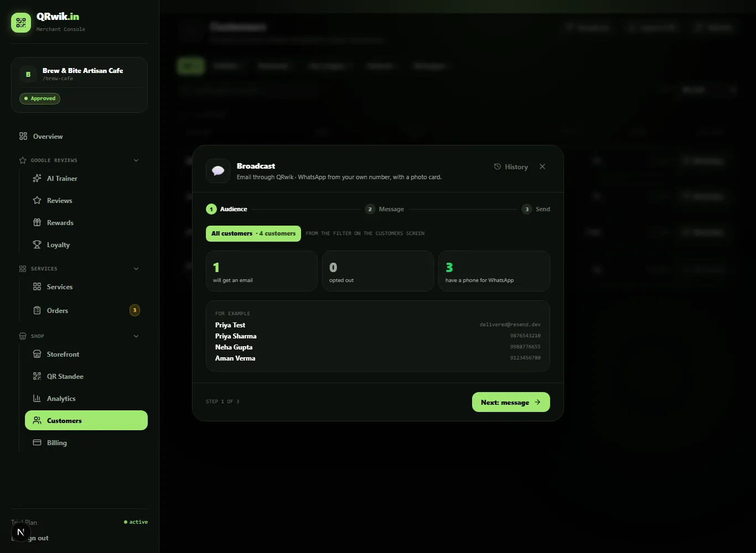Image resolution: width=756 pixels, height=553 pixels.
Task: Click the Next: message button
Action: pos(511,402)
